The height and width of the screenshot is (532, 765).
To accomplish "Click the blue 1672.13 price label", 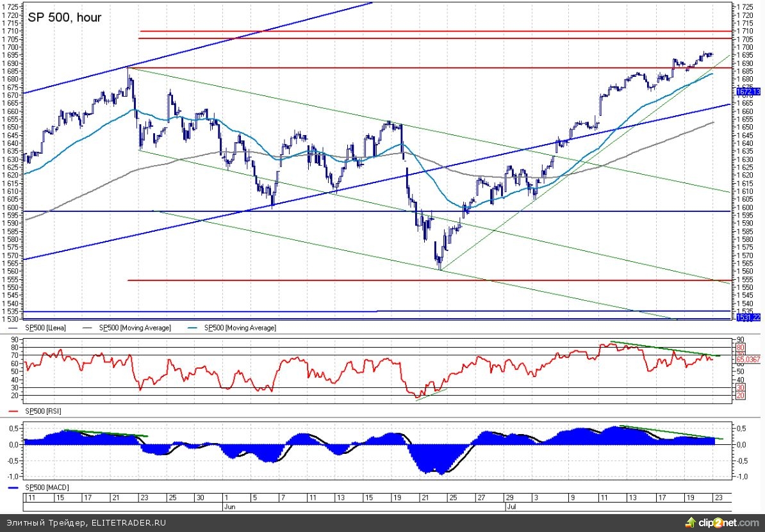I will tap(747, 92).
